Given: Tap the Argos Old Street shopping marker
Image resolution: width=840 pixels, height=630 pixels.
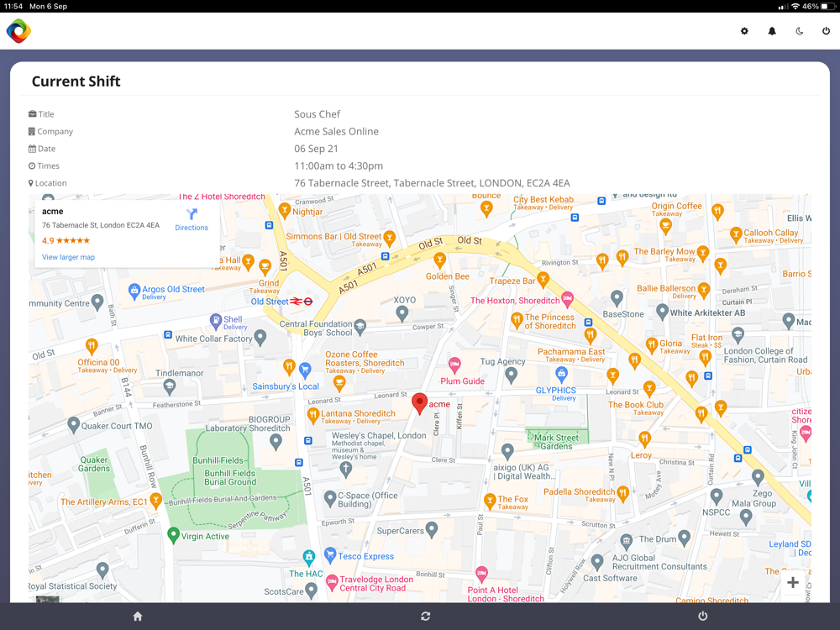Looking at the screenshot, I should (x=134, y=291).
